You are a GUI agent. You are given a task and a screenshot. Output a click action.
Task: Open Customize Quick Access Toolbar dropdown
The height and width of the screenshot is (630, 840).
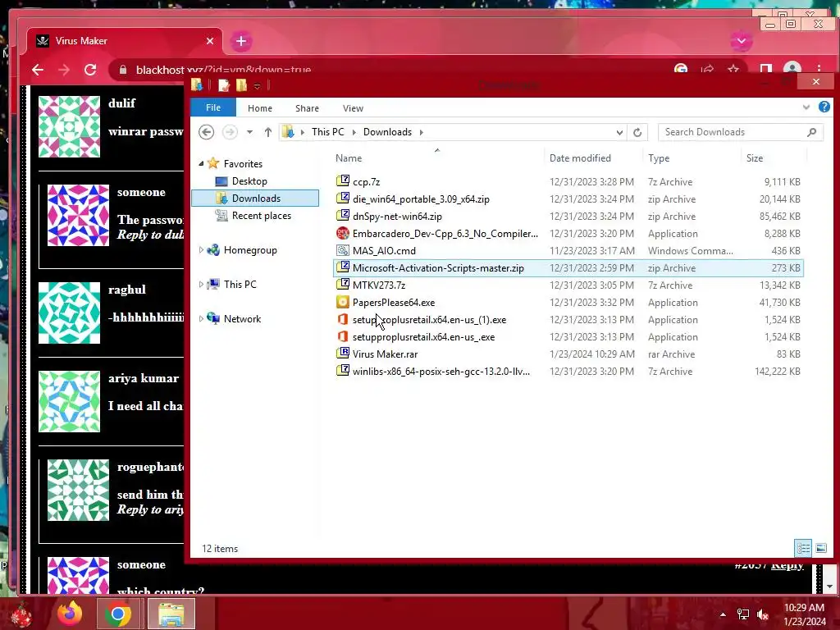(257, 85)
